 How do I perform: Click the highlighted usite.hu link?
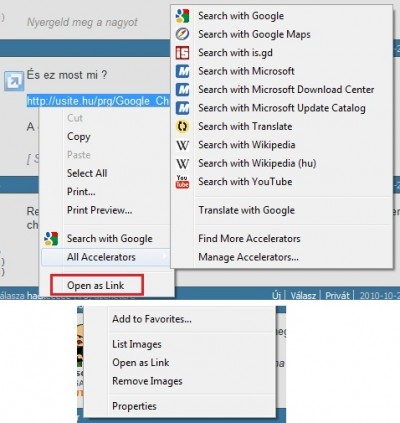98,101
